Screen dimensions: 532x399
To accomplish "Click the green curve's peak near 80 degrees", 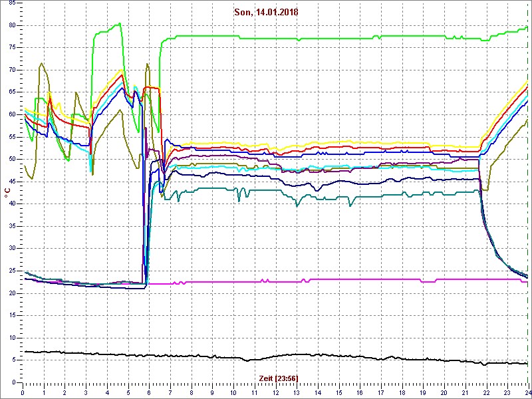I will click(x=118, y=25).
